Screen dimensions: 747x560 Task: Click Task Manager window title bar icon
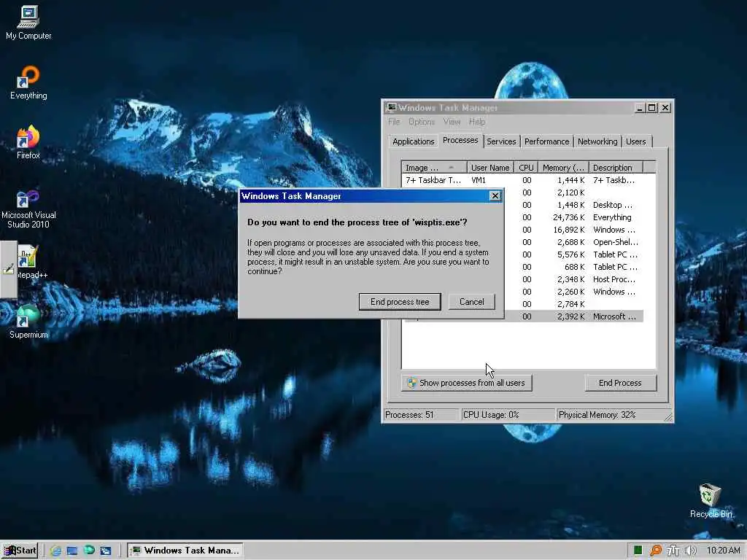tap(391, 108)
